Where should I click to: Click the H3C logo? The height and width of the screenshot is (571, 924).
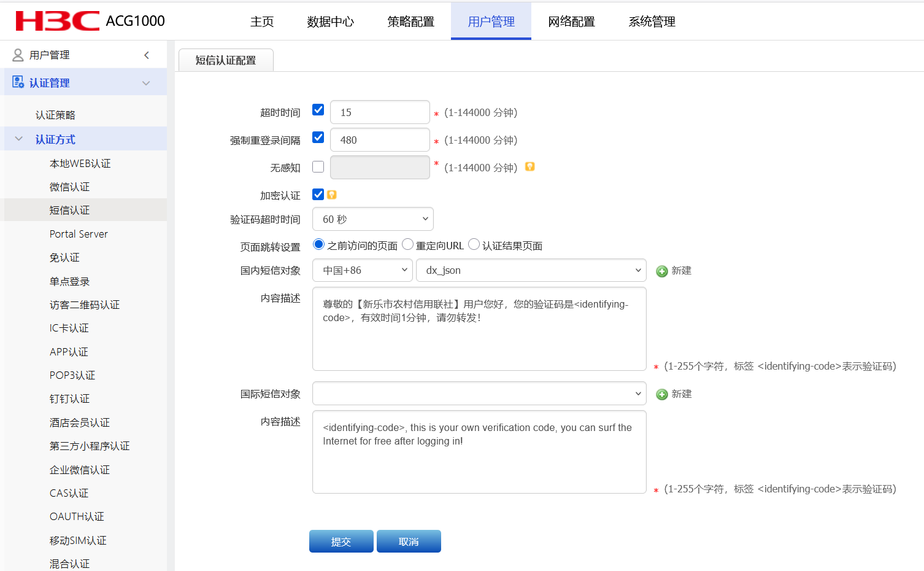tap(57, 21)
